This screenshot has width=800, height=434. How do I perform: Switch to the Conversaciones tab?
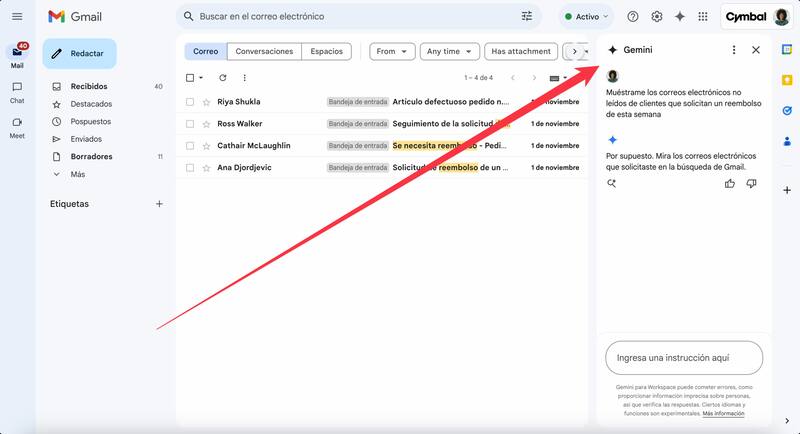point(264,51)
